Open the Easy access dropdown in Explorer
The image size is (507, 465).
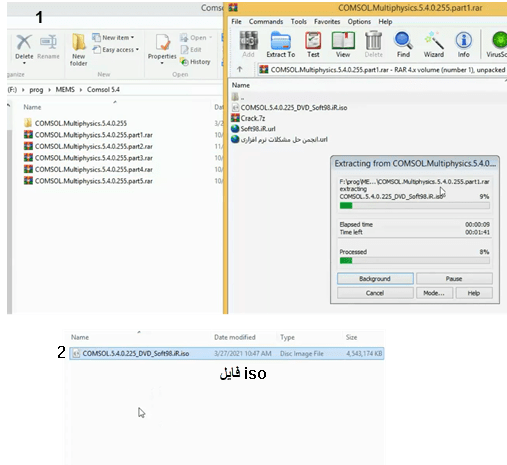click(116, 50)
